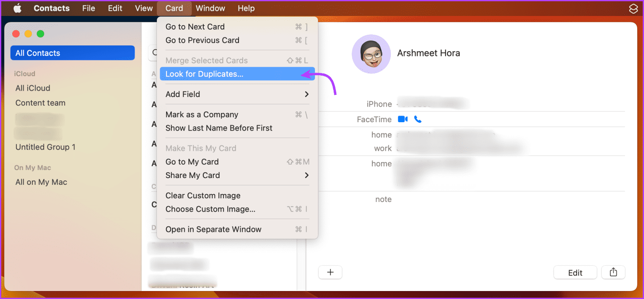Select Look for Duplicates
The height and width of the screenshot is (299, 644).
pyautogui.click(x=204, y=73)
